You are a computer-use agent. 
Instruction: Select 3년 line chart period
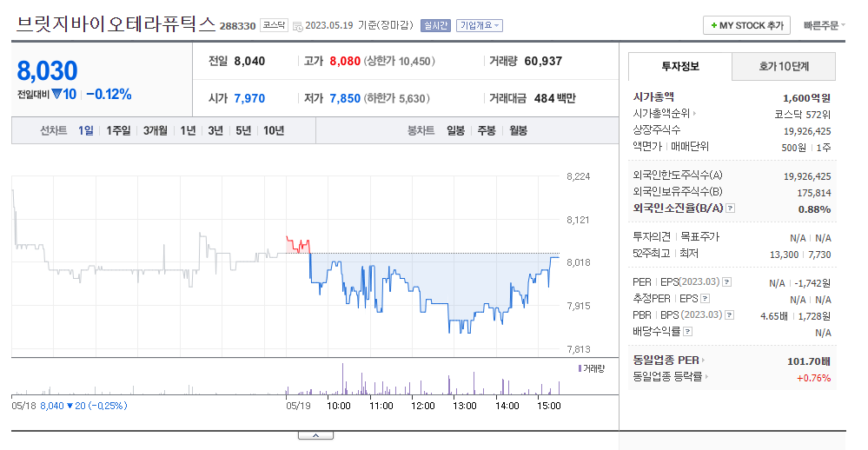tap(215, 130)
